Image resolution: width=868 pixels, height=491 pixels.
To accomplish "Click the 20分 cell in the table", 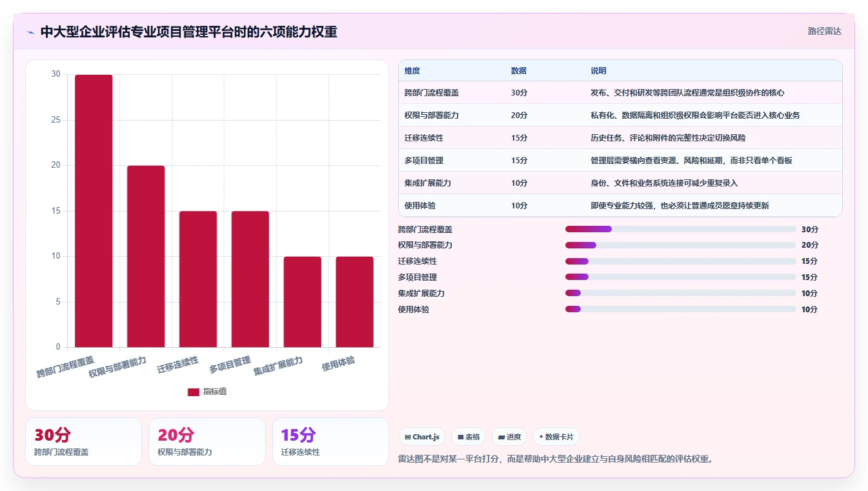I will (520, 115).
